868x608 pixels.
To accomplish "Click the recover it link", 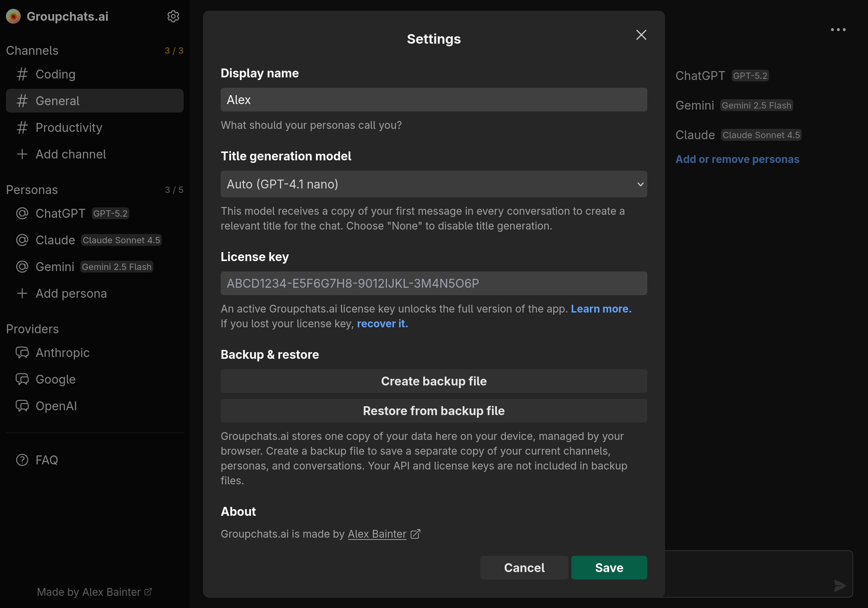I will point(382,324).
